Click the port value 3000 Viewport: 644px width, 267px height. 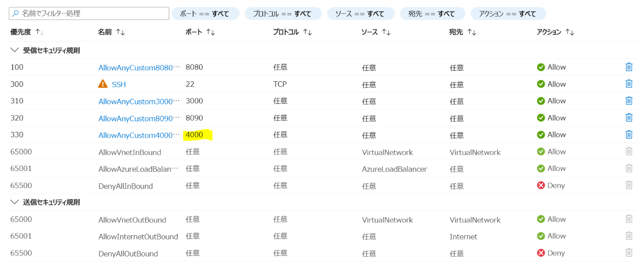click(x=194, y=101)
